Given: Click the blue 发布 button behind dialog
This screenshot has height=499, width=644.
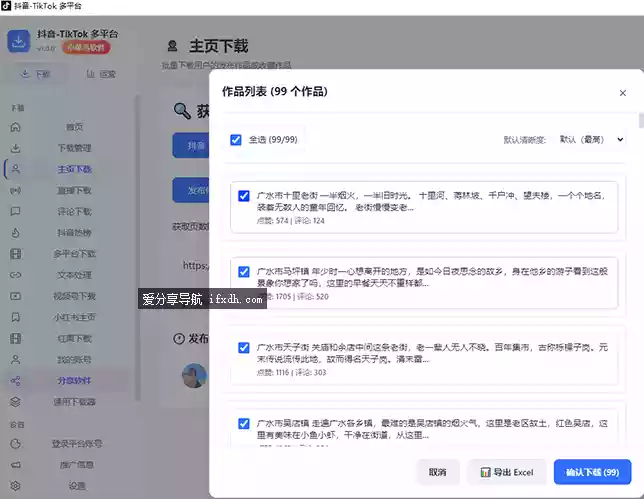Looking at the screenshot, I should click(x=191, y=190).
